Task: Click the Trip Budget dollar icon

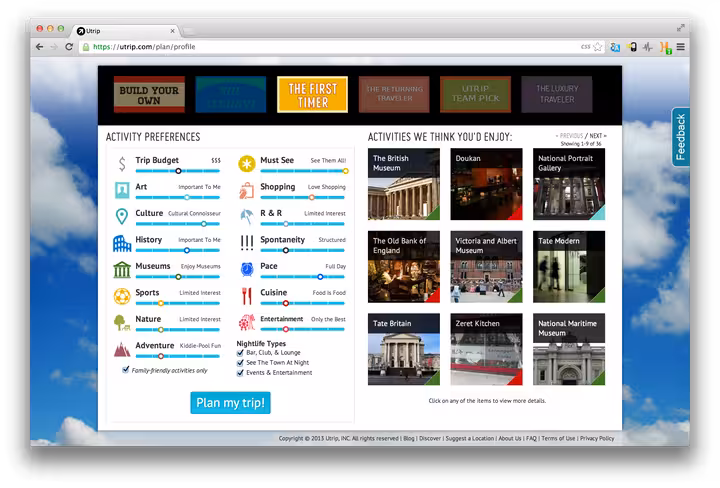Action: tap(122, 163)
